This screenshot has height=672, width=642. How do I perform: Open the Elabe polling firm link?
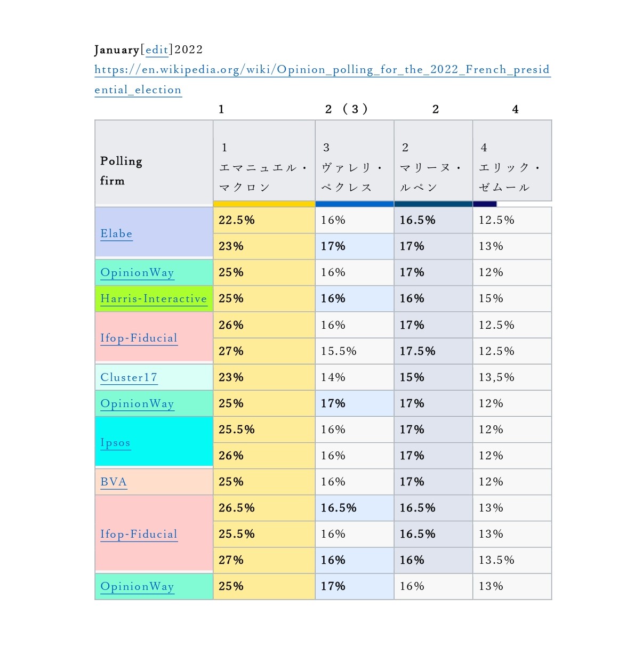pos(116,233)
